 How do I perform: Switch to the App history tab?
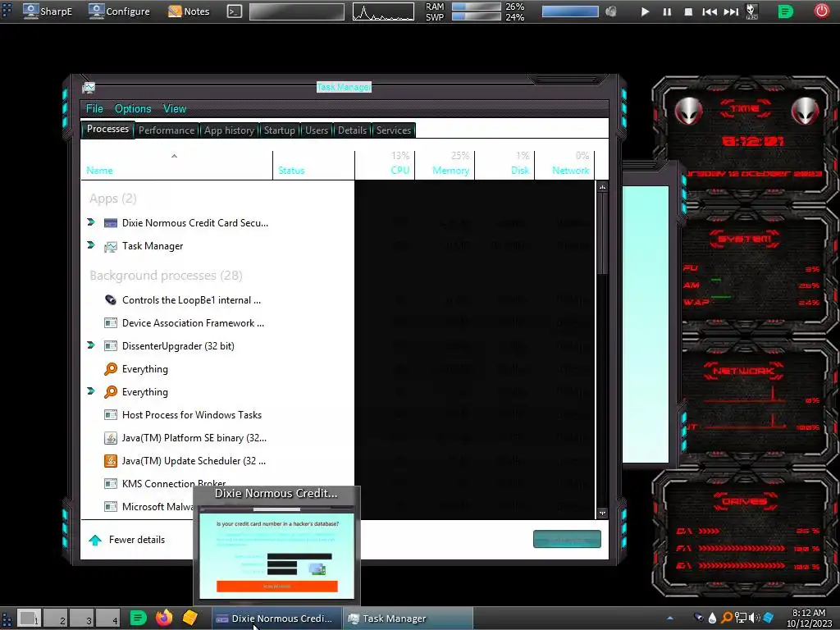[229, 130]
